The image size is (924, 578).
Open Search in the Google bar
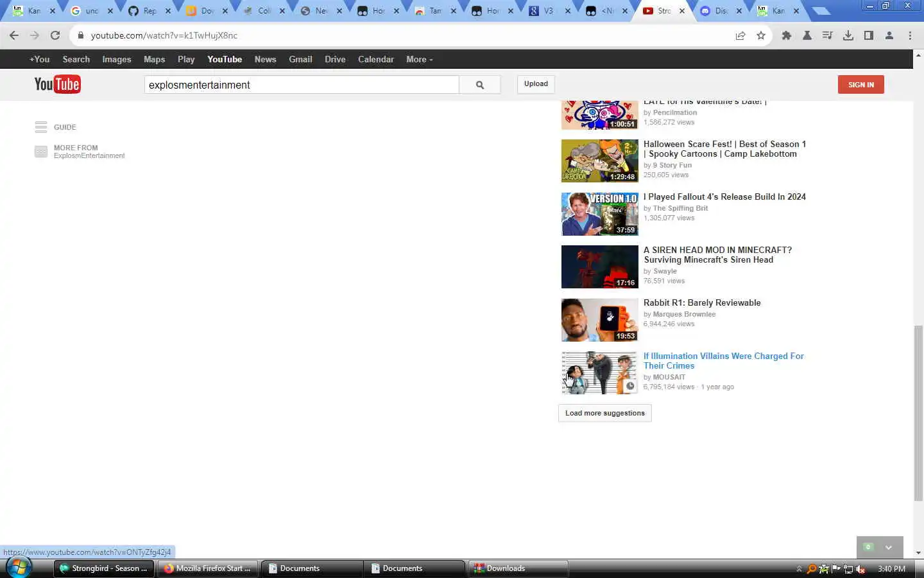[x=76, y=59]
